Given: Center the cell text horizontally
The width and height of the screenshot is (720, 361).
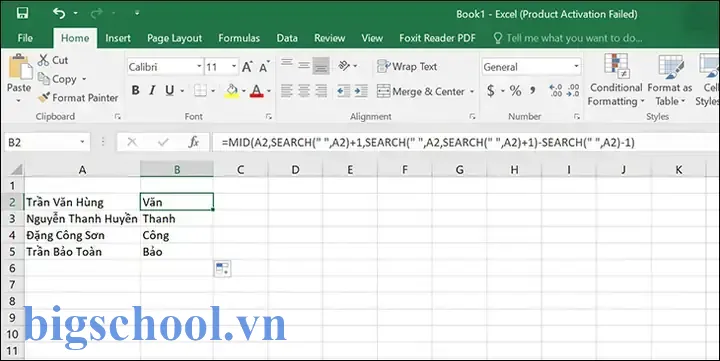Looking at the screenshot, I should [304, 91].
